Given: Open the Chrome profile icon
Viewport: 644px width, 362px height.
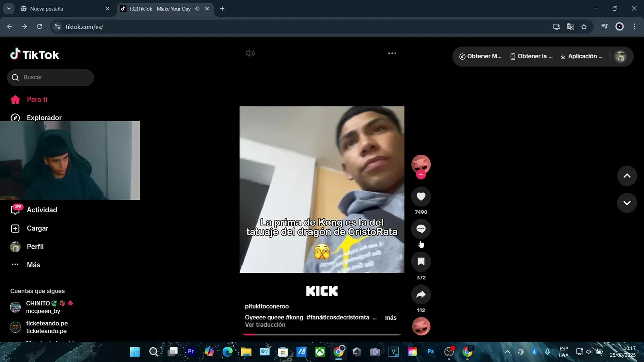Looking at the screenshot, I should (x=620, y=27).
